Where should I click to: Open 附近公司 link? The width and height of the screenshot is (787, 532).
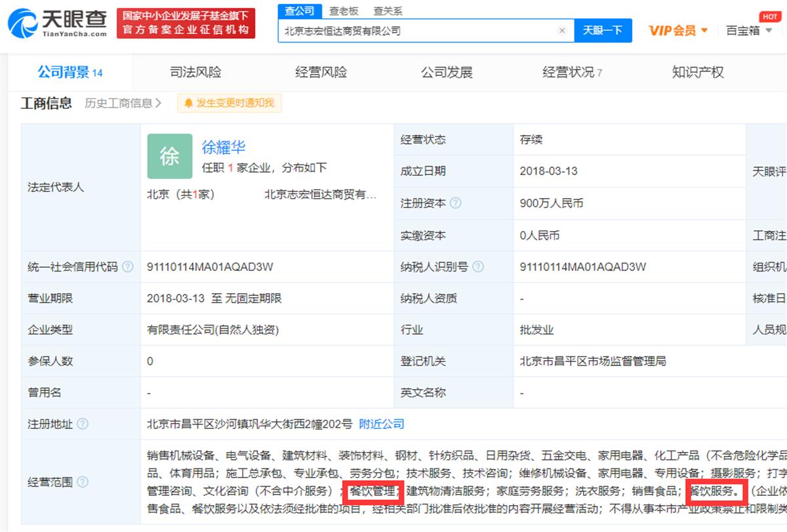tap(382, 424)
